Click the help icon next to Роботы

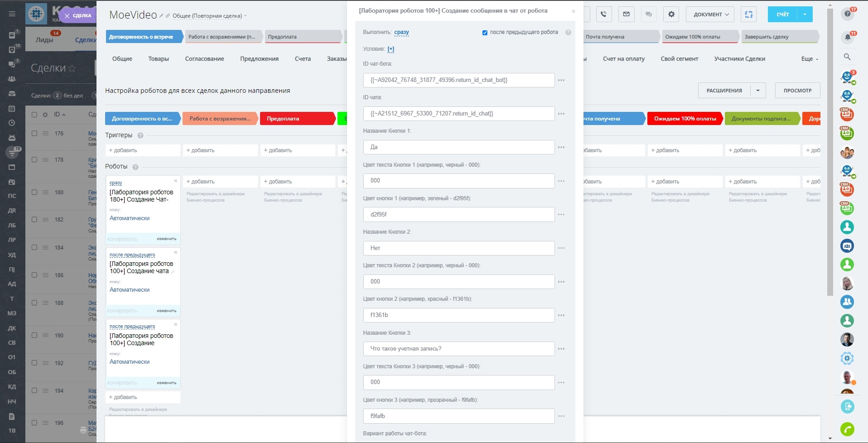click(x=135, y=167)
